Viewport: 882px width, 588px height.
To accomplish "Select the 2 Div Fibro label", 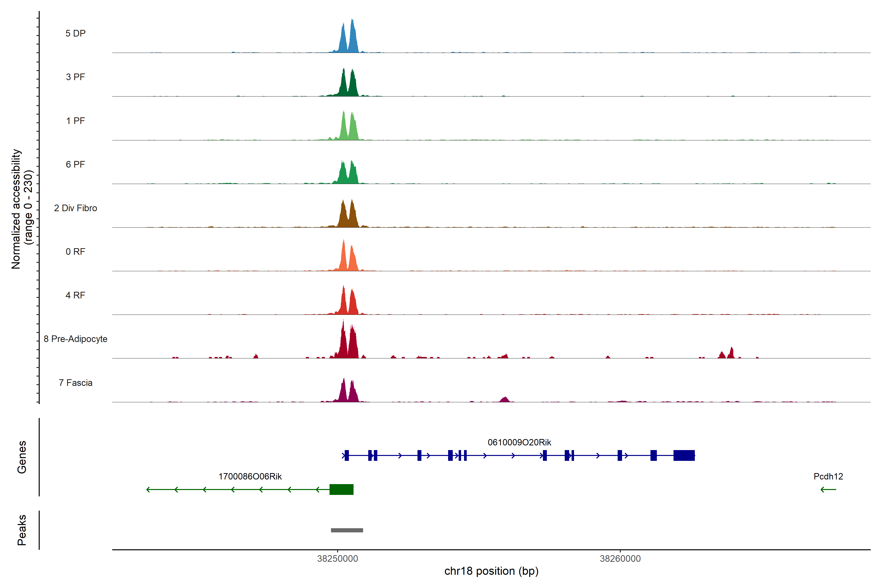I will [x=75, y=208].
